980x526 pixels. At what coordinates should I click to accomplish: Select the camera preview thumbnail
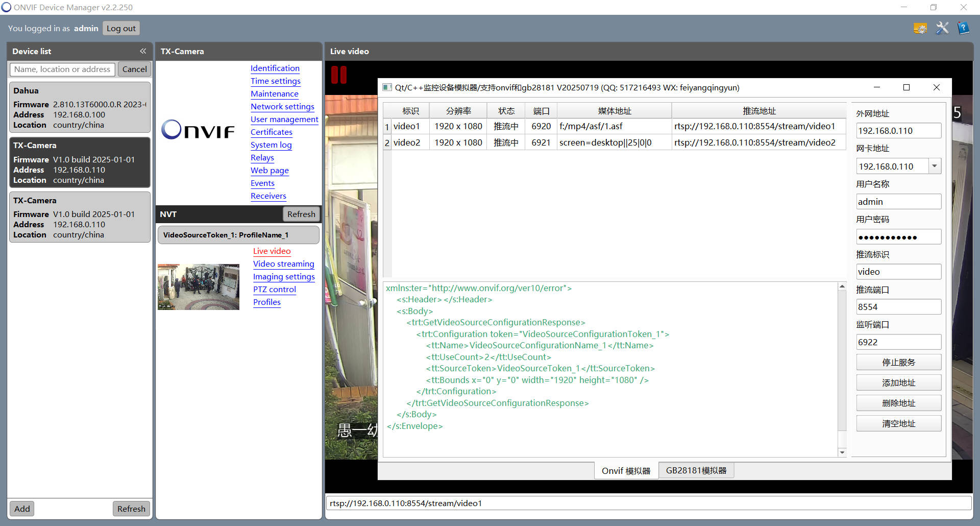[198, 286]
